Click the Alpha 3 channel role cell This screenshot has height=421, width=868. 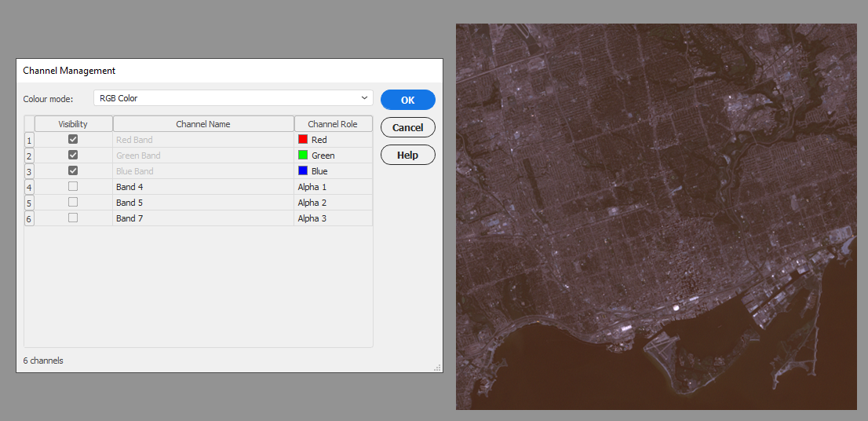tap(334, 218)
